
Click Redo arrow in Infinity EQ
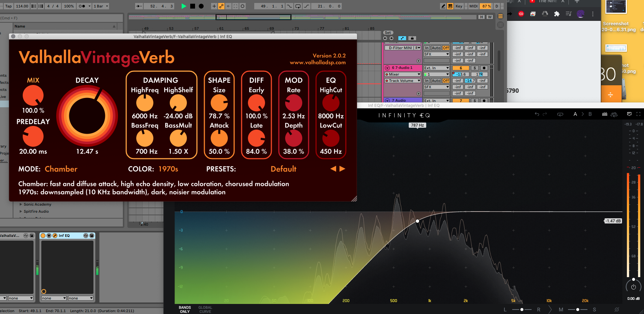(545, 114)
